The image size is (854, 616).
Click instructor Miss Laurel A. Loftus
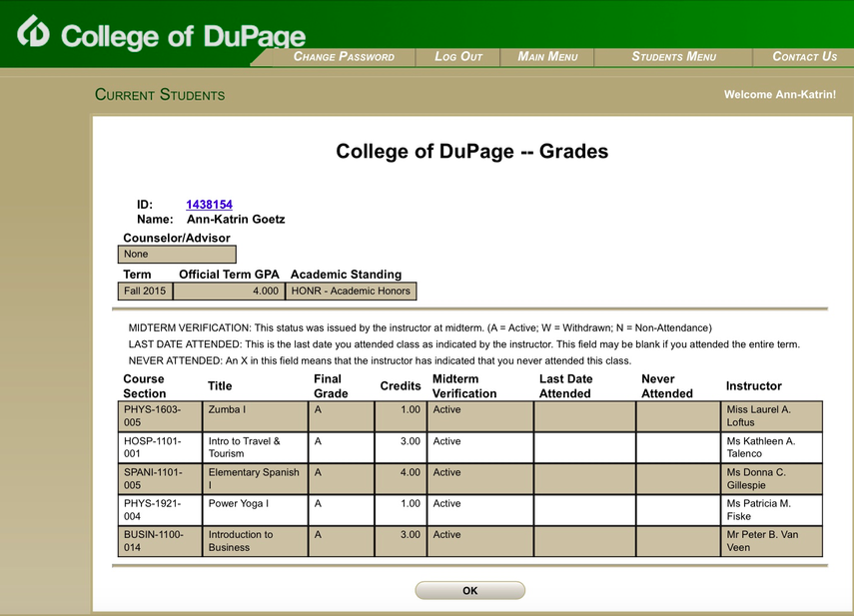[758, 416]
